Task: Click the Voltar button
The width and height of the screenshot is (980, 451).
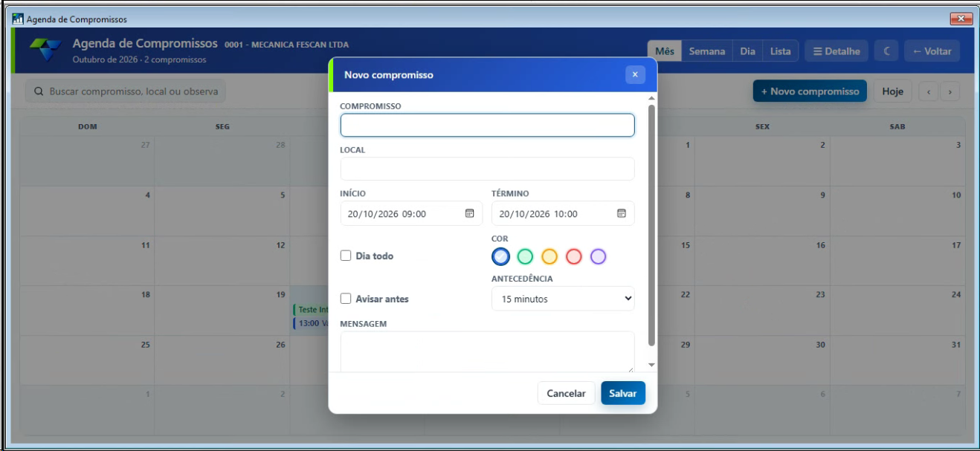Action: click(932, 51)
